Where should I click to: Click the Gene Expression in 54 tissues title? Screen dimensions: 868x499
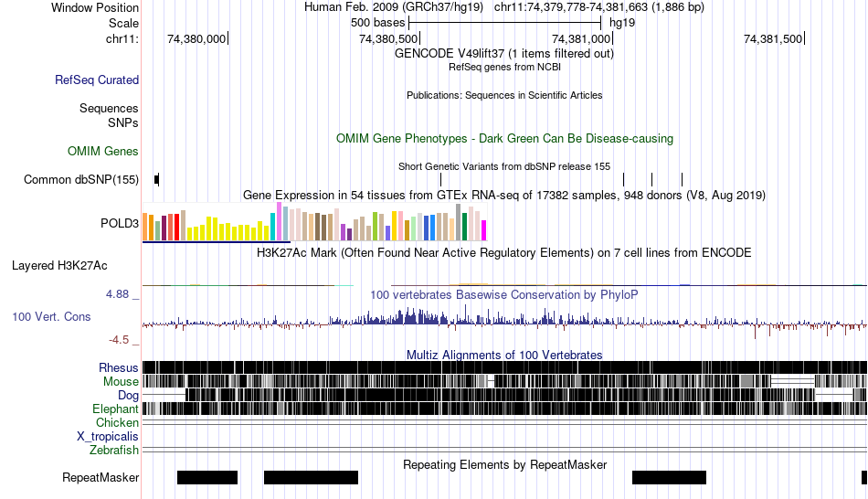click(504, 195)
